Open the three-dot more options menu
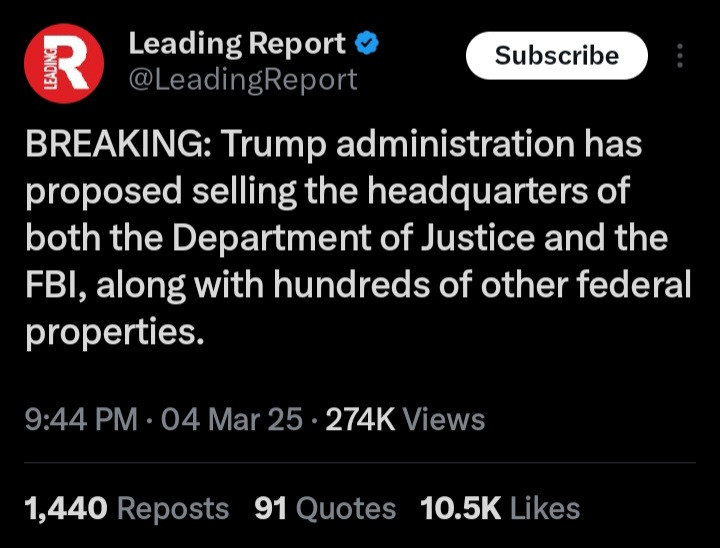Screen dimensions: 720x548 coord(680,56)
